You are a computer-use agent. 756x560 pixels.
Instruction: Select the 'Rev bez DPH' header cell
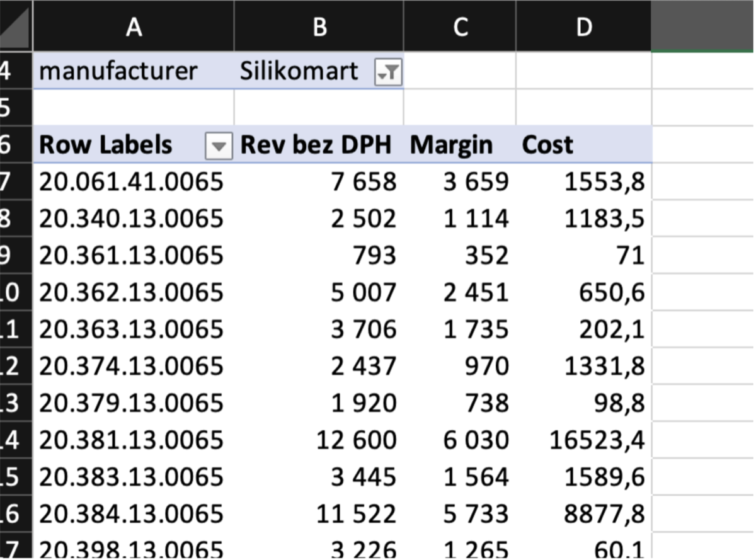319,145
